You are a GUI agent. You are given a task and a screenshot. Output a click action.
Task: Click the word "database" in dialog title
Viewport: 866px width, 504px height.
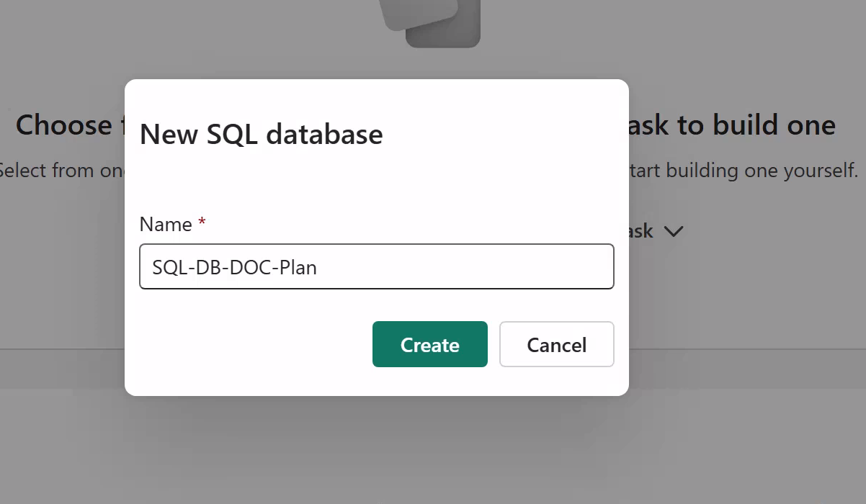click(x=323, y=135)
